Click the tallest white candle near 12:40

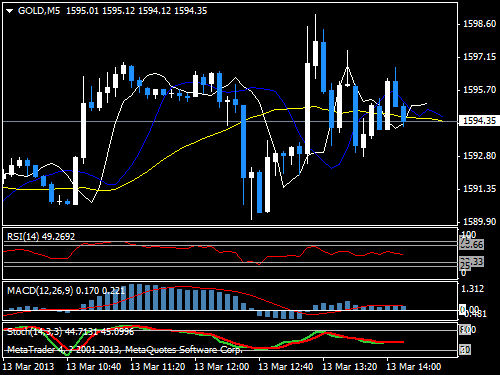coord(307,109)
